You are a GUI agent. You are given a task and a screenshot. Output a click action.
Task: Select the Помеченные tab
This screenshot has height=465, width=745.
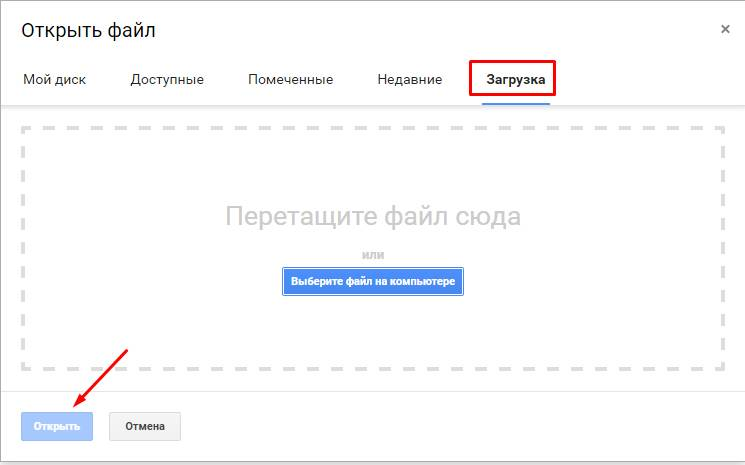(290, 79)
